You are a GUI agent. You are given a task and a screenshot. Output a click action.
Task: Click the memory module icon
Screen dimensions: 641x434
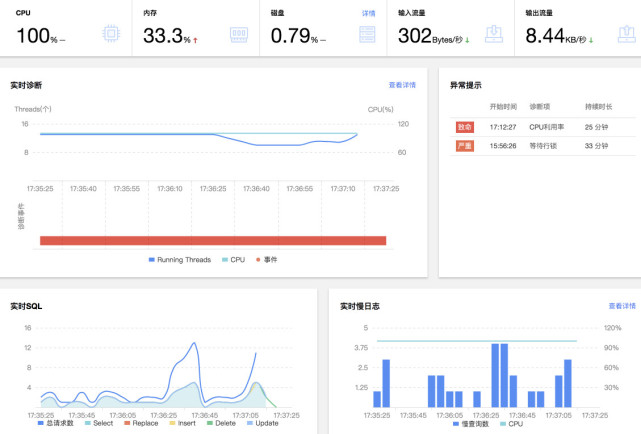pyautogui.click(x=239, y=34)
